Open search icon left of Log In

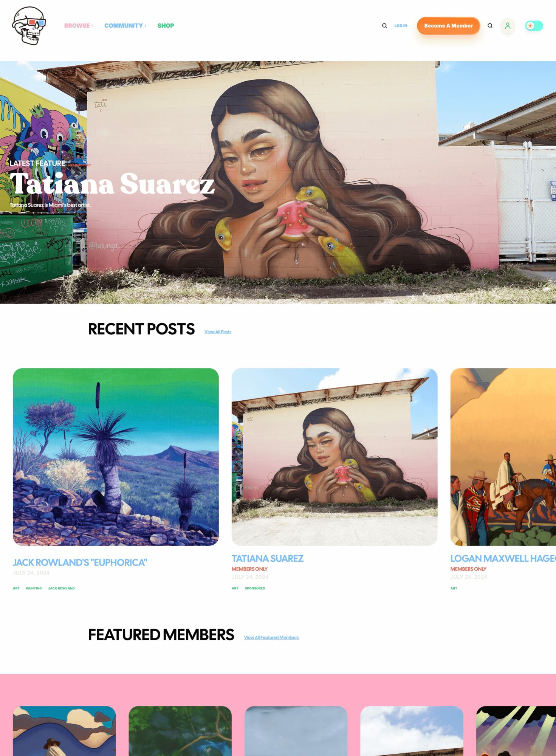point(384,26)
